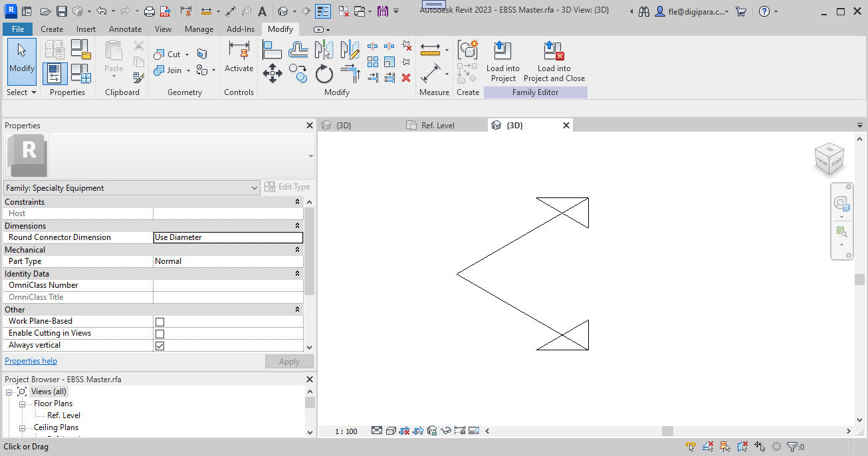Open the Family: Specialty Equipment dropdown
Image resolution: width=868 pixels, height=456 pixels.
point(254,187)
